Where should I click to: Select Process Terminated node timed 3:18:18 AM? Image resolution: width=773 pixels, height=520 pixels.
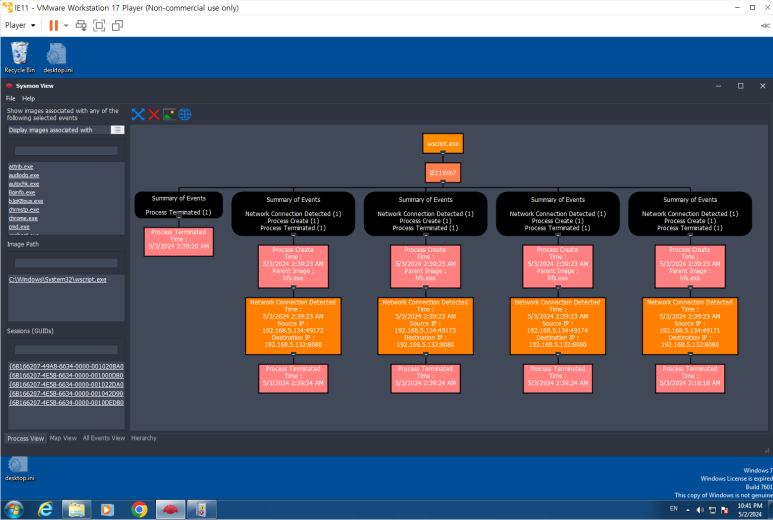pyautogui.click(x=690, y=379)
